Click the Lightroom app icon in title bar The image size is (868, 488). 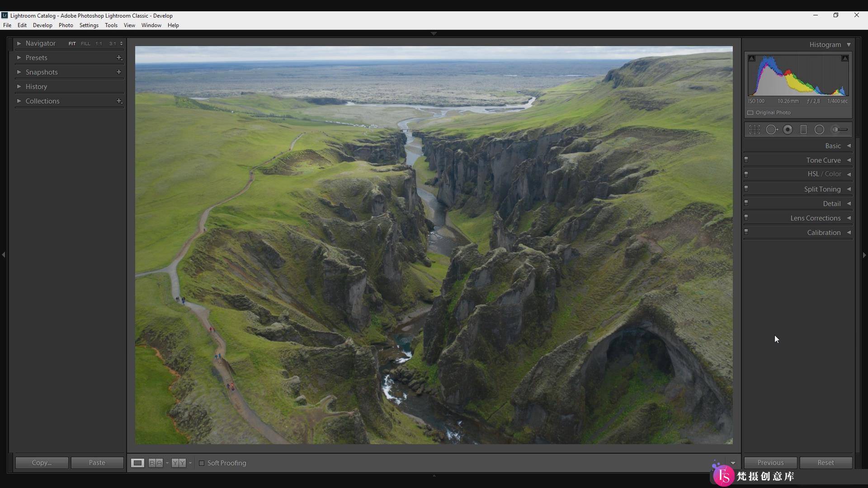click(x=5, y=15)
